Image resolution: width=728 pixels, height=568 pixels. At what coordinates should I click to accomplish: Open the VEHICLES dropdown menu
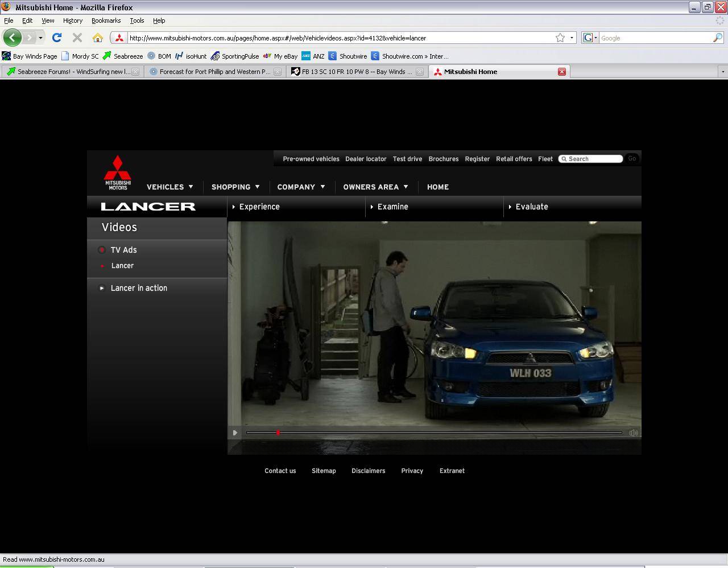coord(169,187)
